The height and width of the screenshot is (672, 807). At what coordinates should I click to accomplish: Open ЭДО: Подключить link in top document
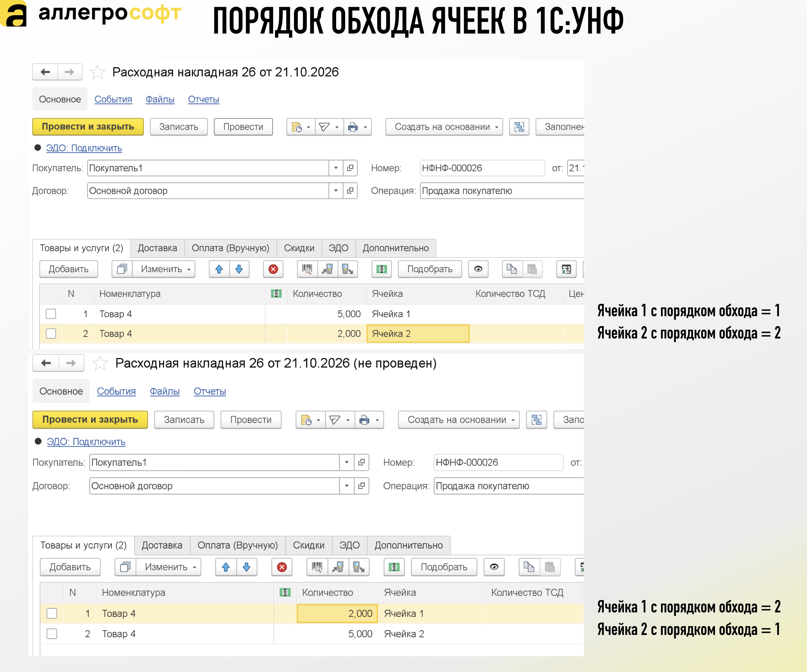click(x=84, y=148)
